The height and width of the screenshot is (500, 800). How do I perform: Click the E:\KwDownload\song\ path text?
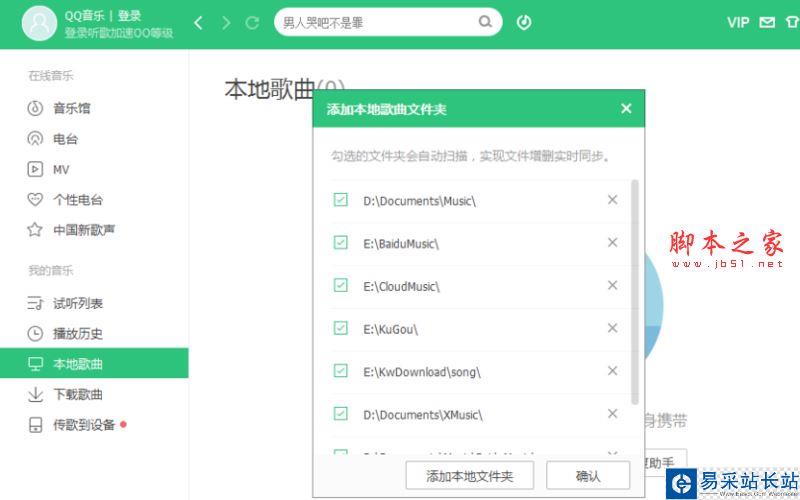tap(422, 372)
